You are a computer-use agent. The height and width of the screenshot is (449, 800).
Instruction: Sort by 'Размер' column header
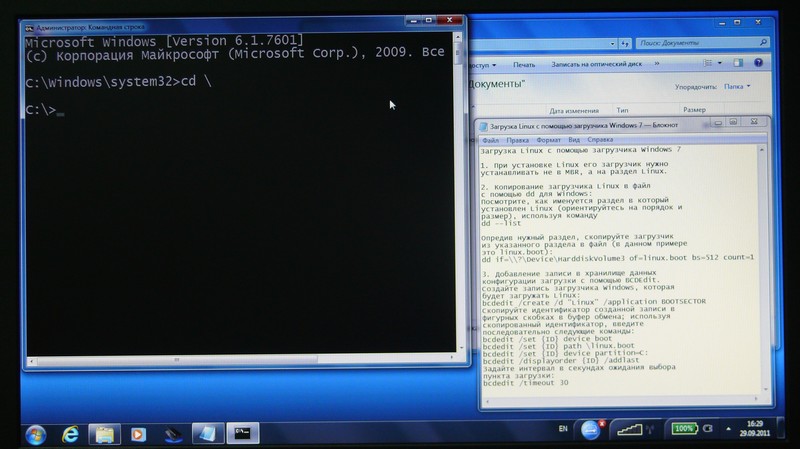click(x=694, y=110)
